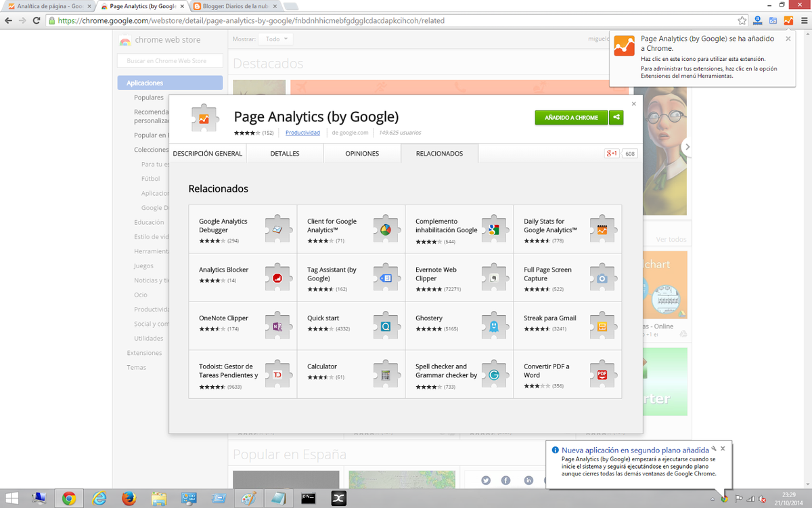Click the Google +1 button
The image size is (812, 508).
[x=612, y=154]
